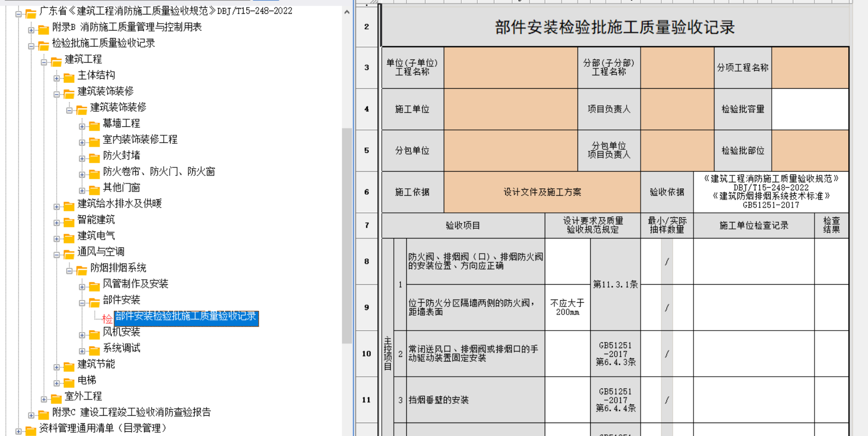
Task: Collapse the 通风与空调 tree node
Action: [x=57, y=255]
